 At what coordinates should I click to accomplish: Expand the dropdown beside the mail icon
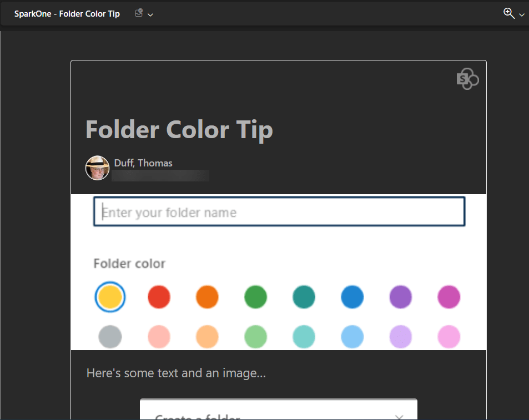tap(150, 14)
